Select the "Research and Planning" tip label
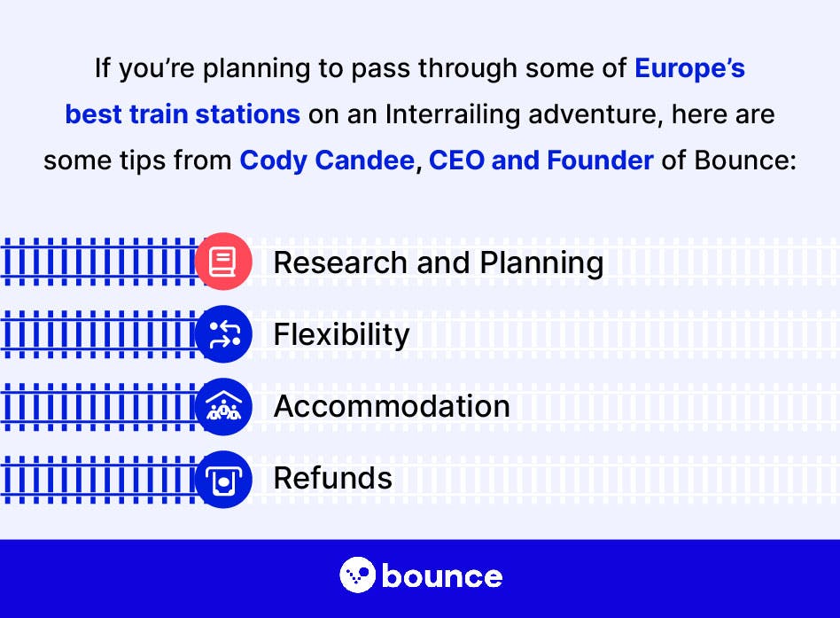 pyautogui.click(x=439, y=262)
